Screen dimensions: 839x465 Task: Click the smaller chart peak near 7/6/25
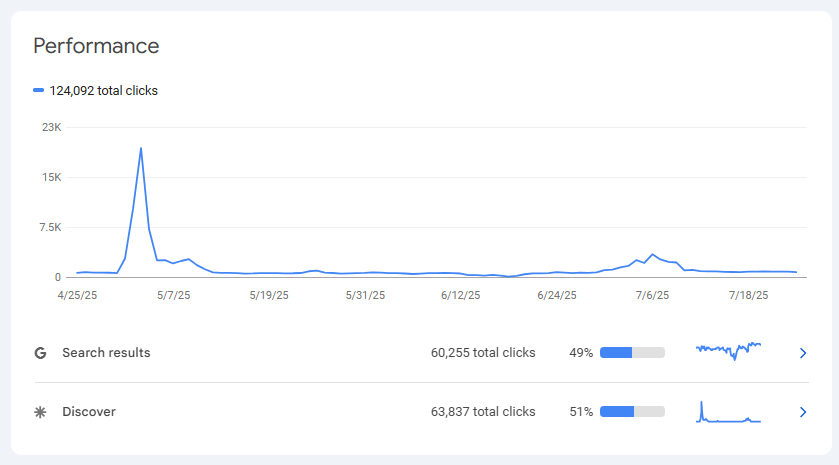tap(653, 255)
